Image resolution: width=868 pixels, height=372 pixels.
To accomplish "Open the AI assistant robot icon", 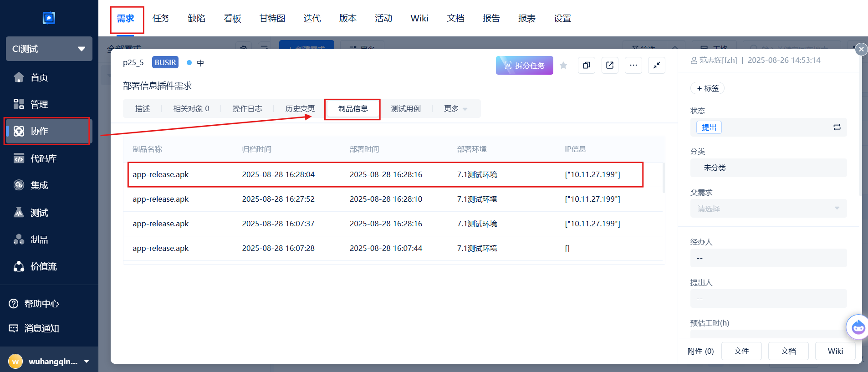I will tap(858, 327).
